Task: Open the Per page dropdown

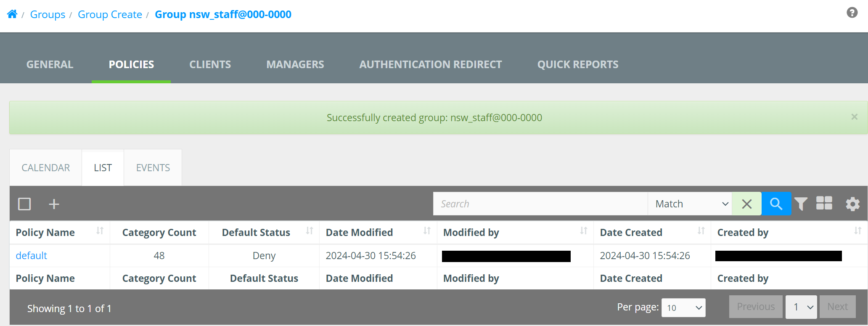Action: coord(683,308)
